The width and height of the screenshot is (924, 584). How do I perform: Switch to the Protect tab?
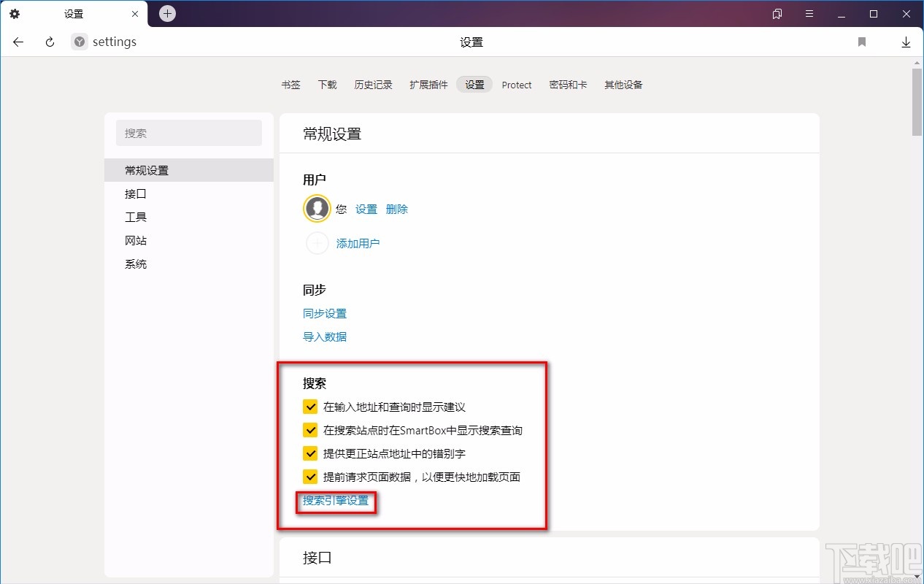pos(517,85)
